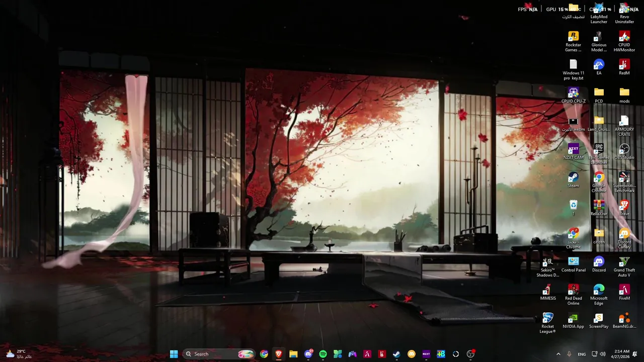Switch to Brave browser in taskbar
This screenshot has height=362, width=644.
(x=279, y=354)
